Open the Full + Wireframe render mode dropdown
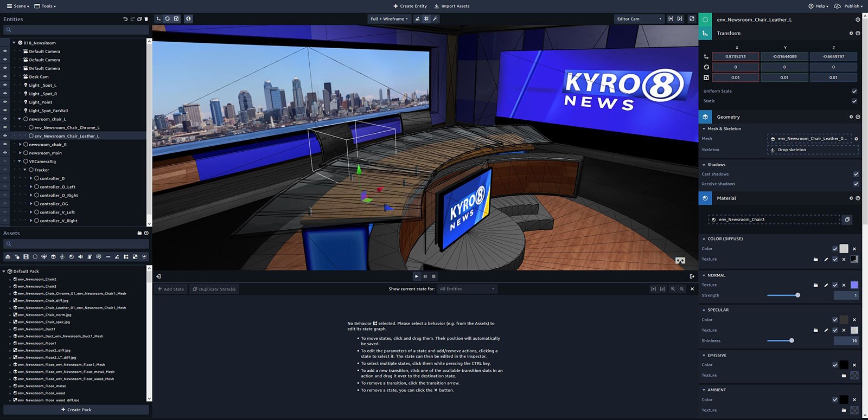The height and width of the screenshot is (420, 868). tap(389, 18)
